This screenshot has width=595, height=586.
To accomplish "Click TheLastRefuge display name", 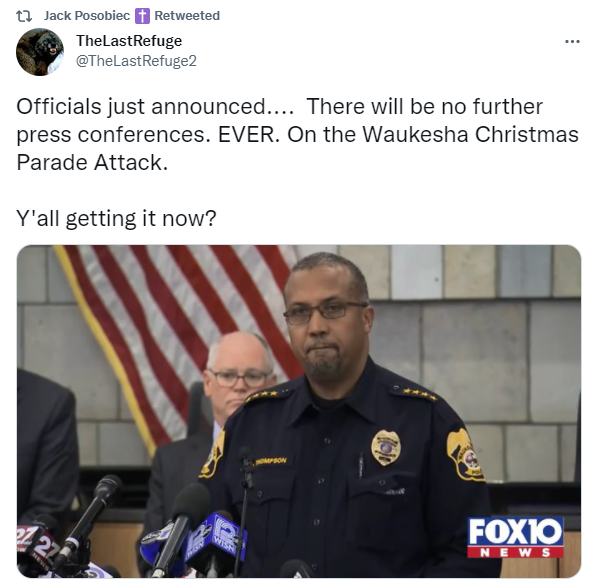I will (x=129, y=41).
